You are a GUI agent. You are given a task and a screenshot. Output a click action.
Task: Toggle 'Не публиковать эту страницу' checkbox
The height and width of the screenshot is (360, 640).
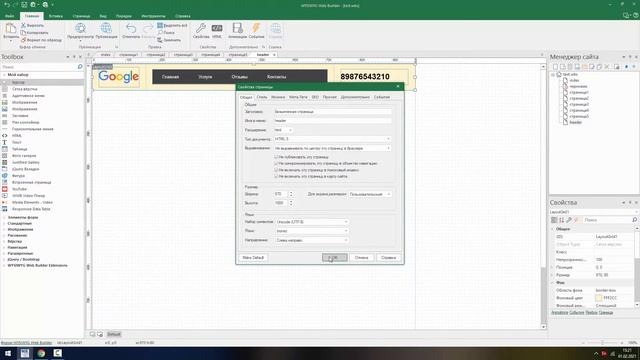pyautogui.click(x=276, y=157)
